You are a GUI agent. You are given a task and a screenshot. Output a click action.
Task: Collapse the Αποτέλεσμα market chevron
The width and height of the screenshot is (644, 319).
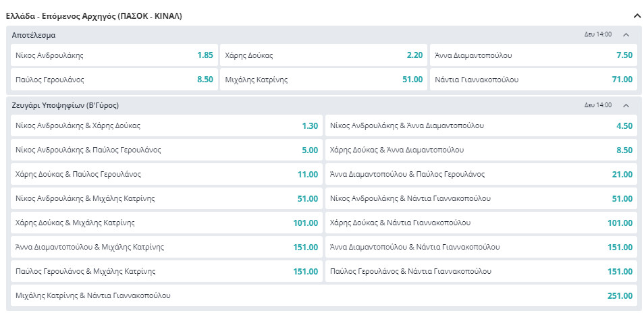[626, 34]
